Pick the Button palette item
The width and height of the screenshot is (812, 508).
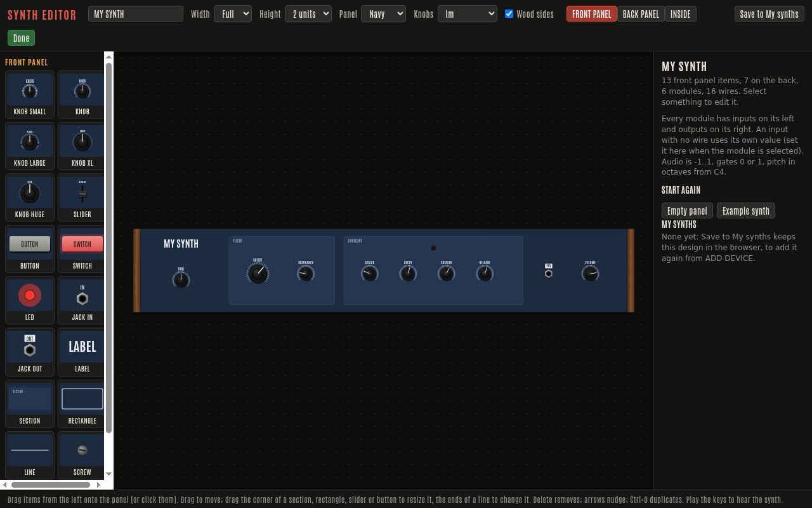(x=30, y=249)
